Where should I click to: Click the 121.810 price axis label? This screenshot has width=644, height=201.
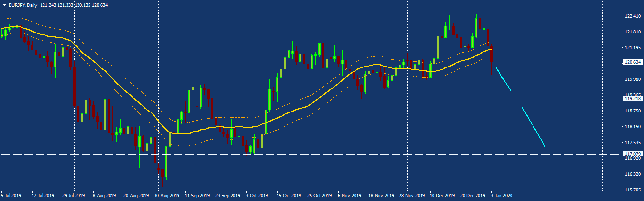point(633,32)
